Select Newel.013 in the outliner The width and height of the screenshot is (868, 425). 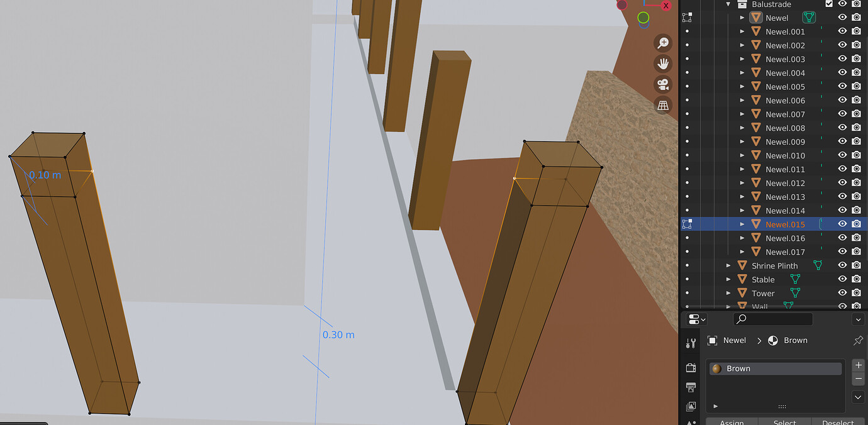tap(785, 197)
